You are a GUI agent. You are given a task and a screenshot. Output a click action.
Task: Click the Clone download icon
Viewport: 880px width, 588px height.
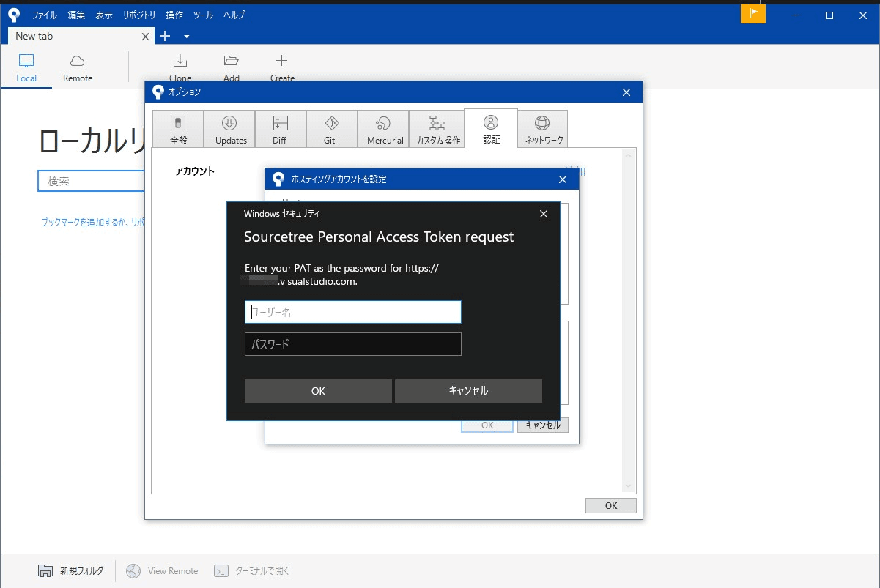tap(180, 62)
